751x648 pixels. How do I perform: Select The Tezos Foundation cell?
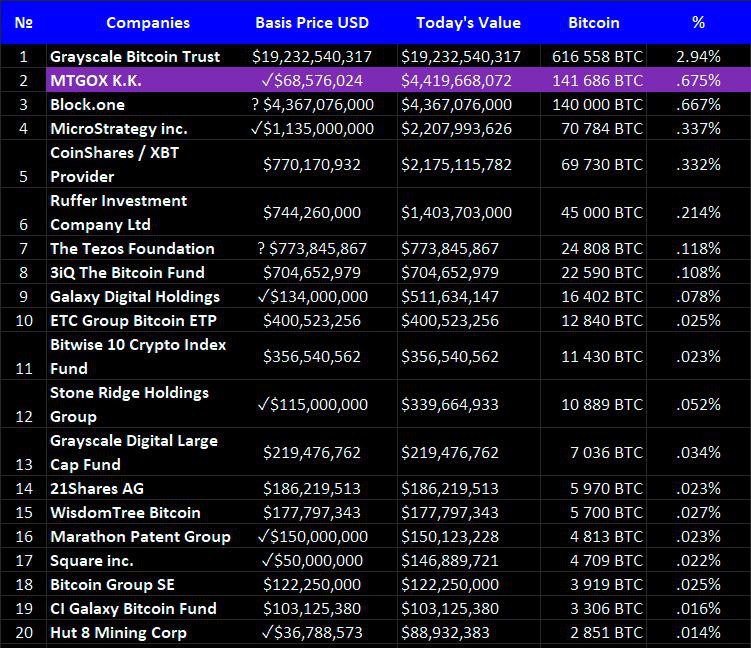[132, 249]
